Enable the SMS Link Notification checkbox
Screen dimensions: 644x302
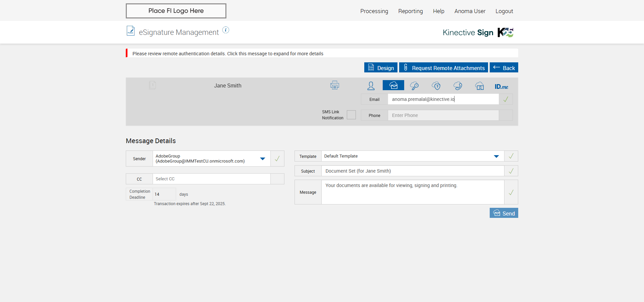[x=351, y=115]
